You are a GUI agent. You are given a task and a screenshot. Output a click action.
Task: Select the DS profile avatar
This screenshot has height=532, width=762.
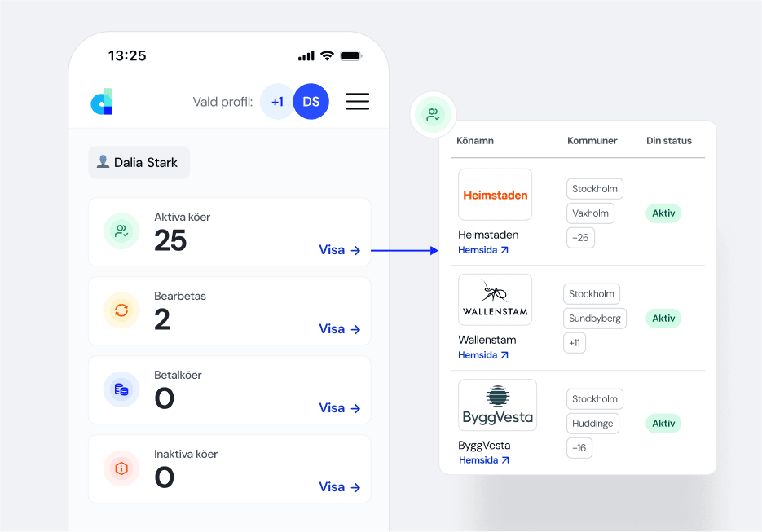pos(311,102)
